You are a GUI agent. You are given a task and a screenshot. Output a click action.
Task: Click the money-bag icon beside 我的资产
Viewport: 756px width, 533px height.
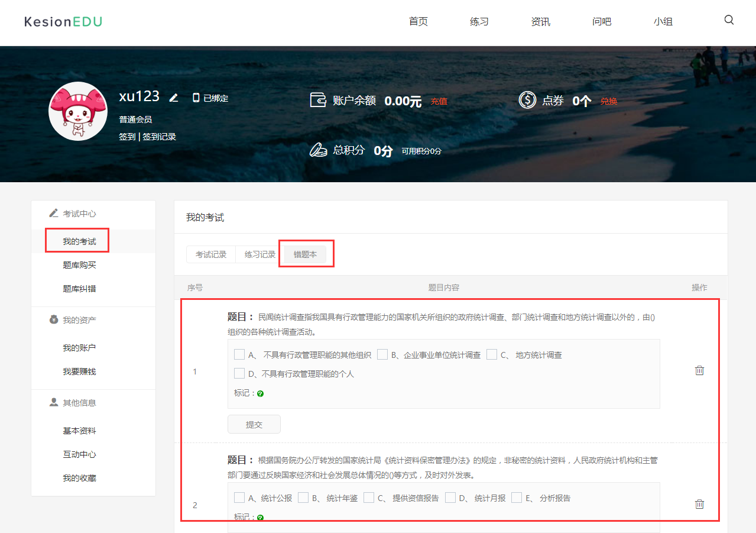(53, 319)
